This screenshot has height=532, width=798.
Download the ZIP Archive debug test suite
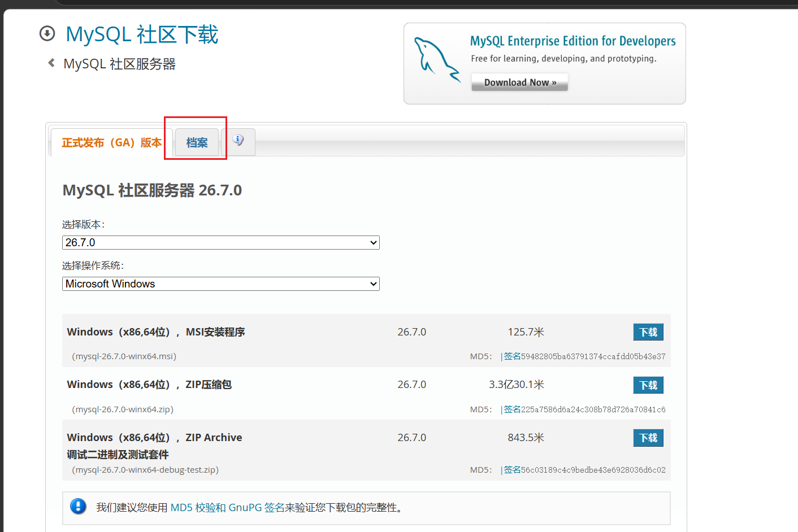pyautogui.click(x=648, y=438)
